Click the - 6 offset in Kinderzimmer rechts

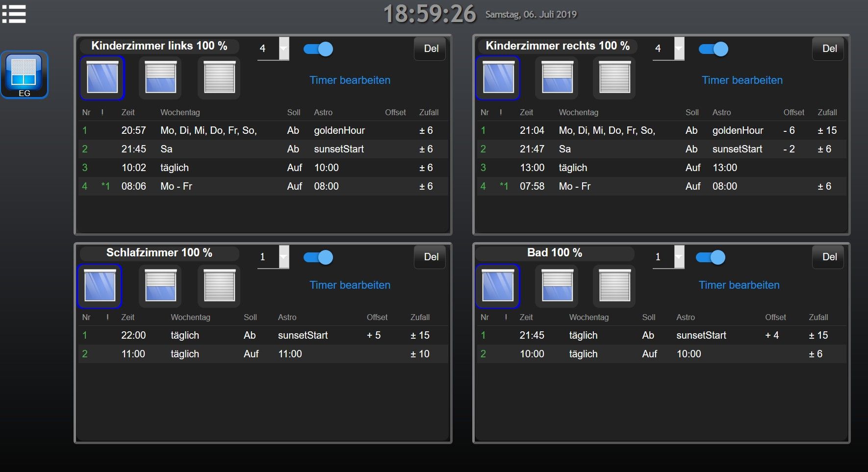tap(789, 130)
